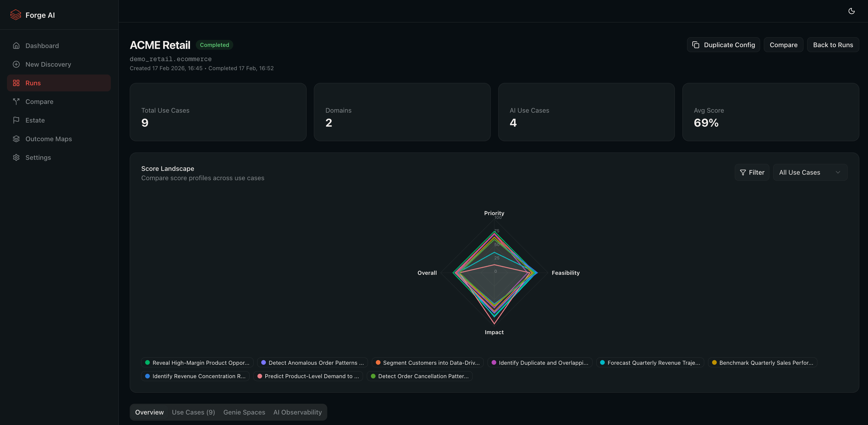Toggle Detect Anomalous Order Patterns legend

[312, 363]
